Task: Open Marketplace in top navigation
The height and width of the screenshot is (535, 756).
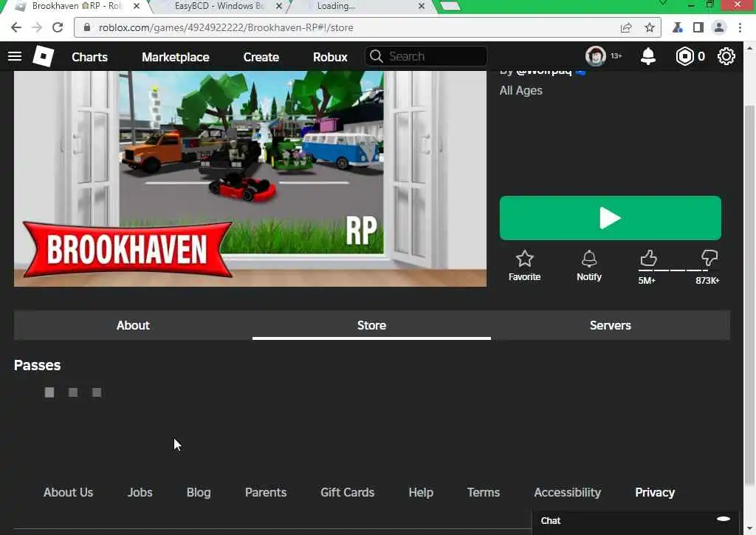Action: pos(176,57)
